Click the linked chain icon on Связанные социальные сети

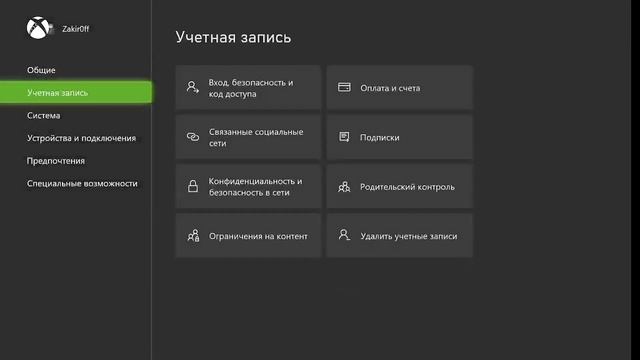point(193,137)
